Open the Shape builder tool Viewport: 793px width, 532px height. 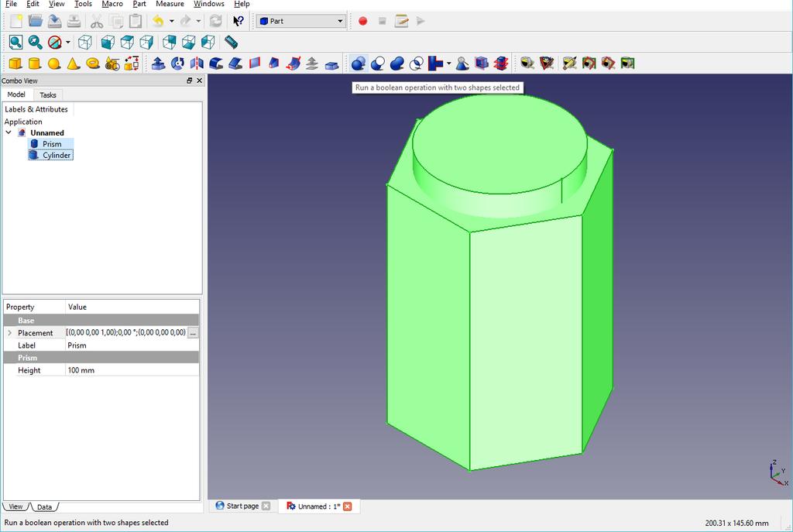click(132, 63)
